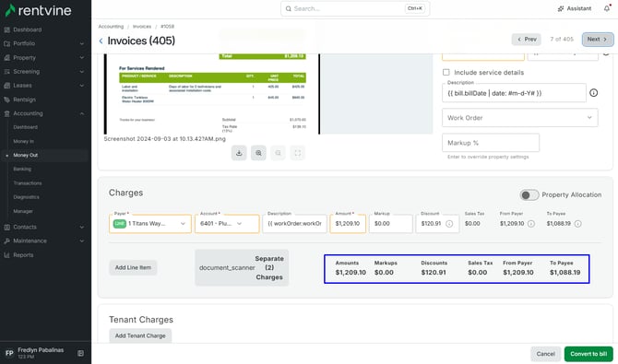618x364 pixels.
Task: Expand the Leases sidebar menu
Action: [81, 86]
